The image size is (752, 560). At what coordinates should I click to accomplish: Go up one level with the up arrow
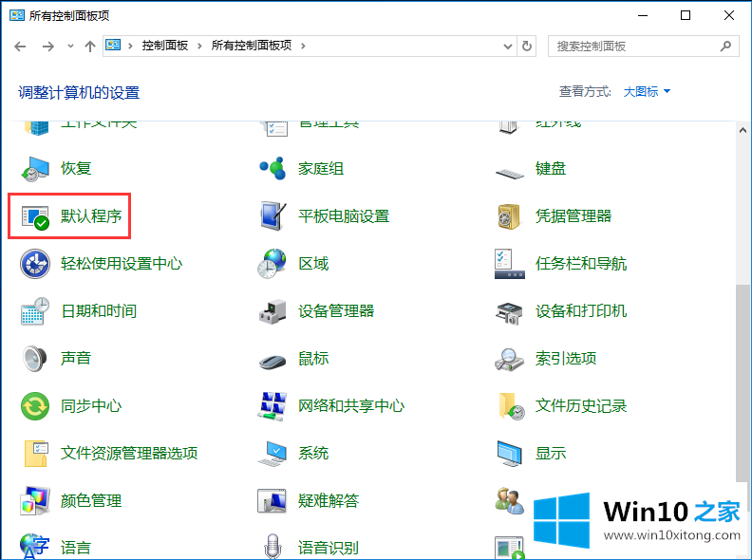[x=90, y=47]
